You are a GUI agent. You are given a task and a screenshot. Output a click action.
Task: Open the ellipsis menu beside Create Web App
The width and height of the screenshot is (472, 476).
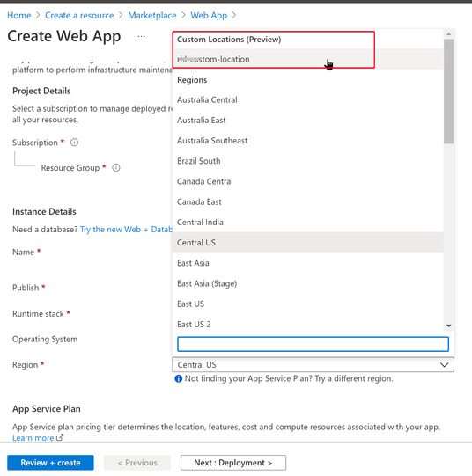141,36
